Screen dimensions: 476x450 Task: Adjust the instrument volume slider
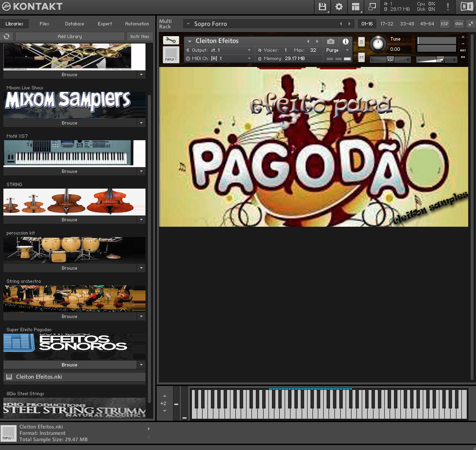[x=436, y=60]
